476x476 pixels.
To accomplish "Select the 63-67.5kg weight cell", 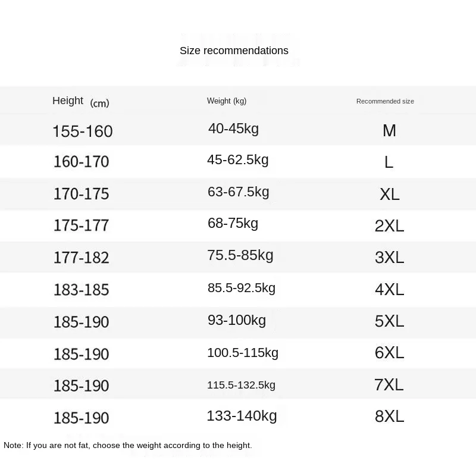I will (x=238, y=192).
